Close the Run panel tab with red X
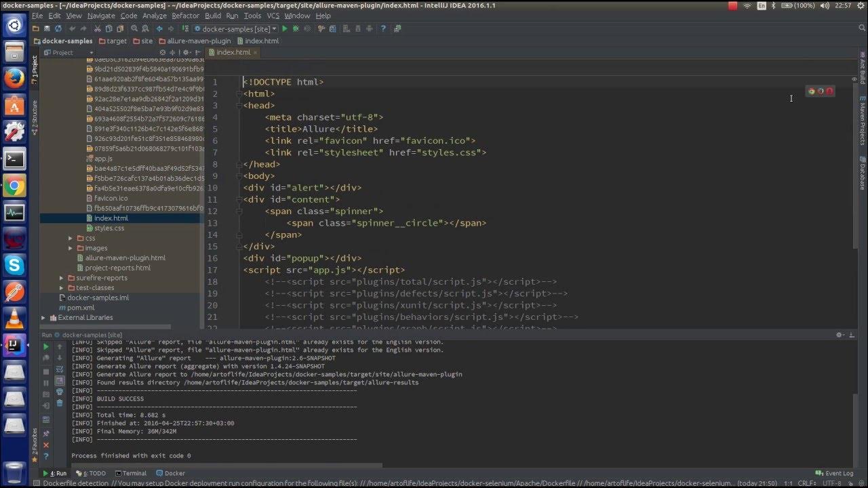868x488 pixels. (x=46, y=445)
